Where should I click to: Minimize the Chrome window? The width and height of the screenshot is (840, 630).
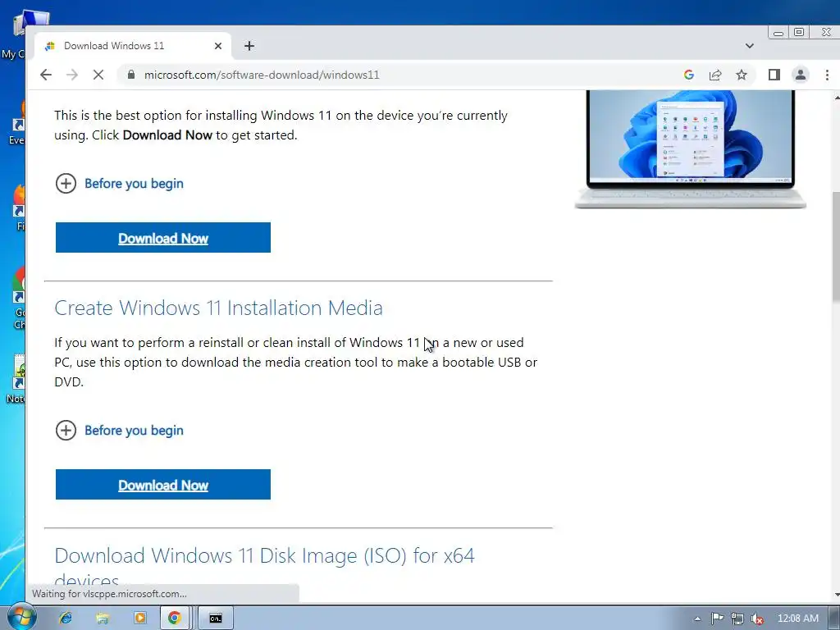tap(778, 33)
